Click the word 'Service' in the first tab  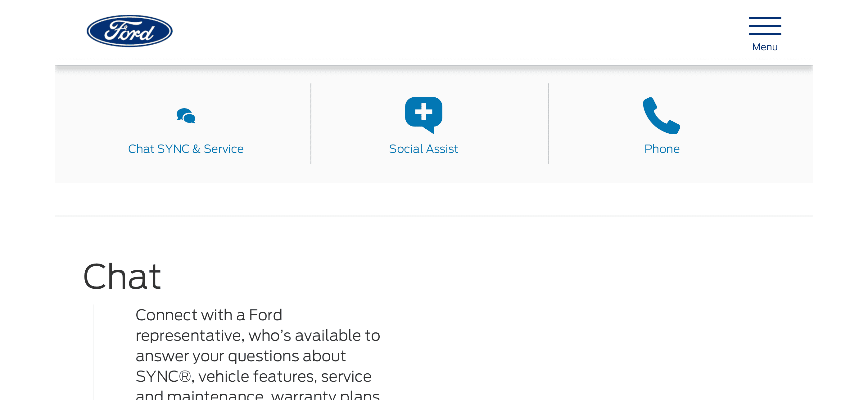pyautogui.click(x=224, y=149)
